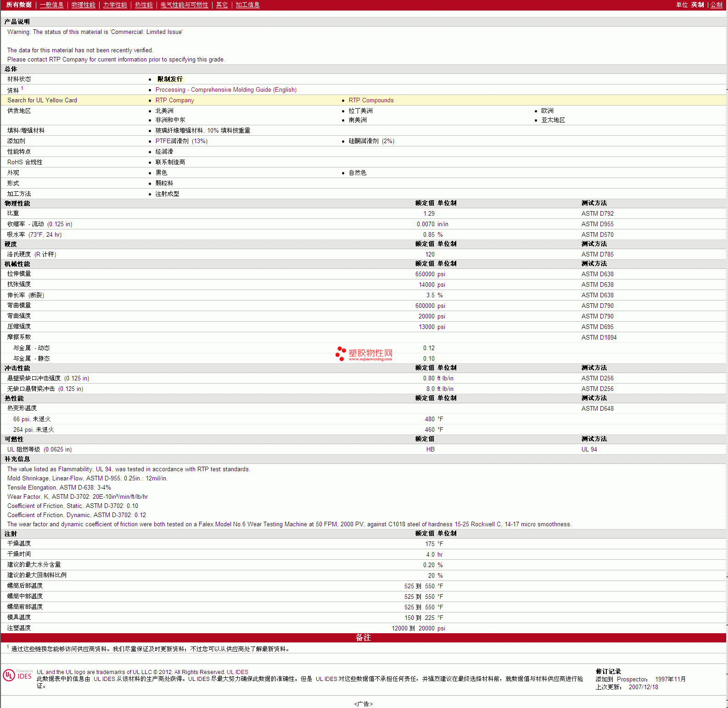This screenshot has height=708, width=728.
Task: Open 电气性能与可燃性 nav link
Action: (x=184, y=5)
